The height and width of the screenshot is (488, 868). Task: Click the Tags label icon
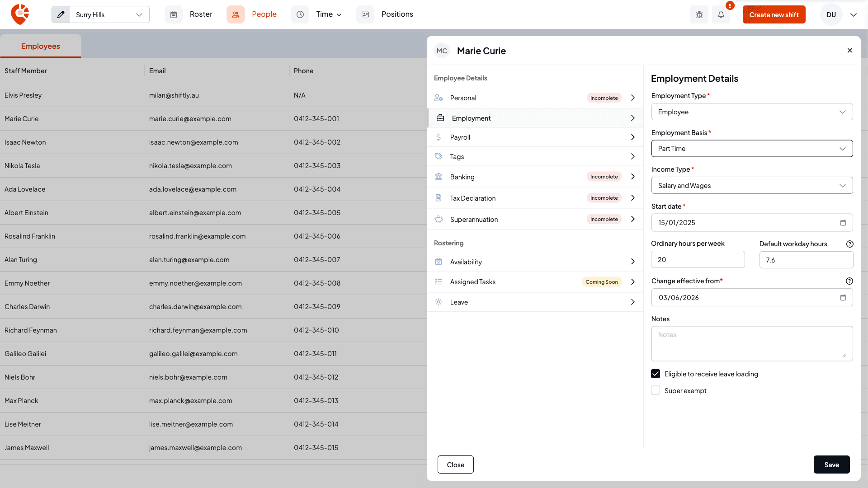[439, 156]
